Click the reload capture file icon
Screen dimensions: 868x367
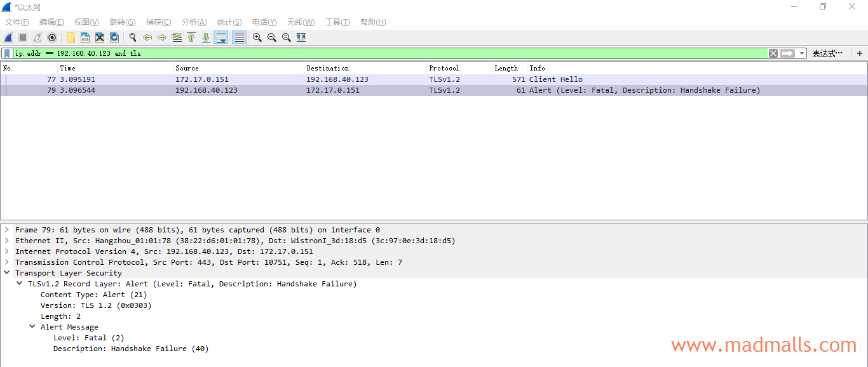[x=114, y=37]
